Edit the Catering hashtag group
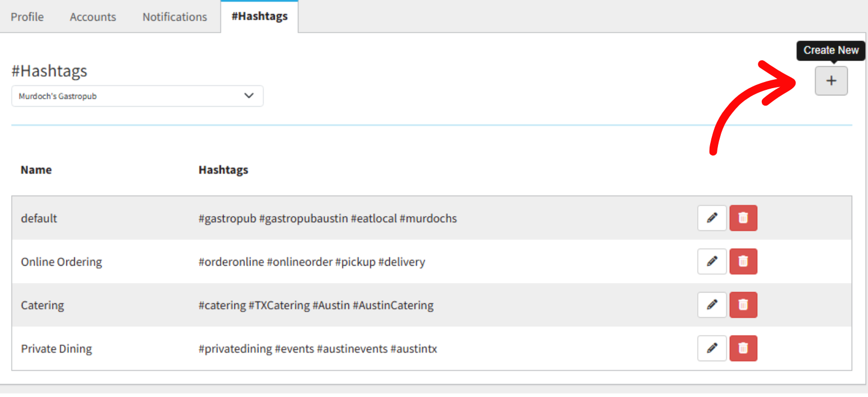The height and width of the screenshot is (397, 868). point(712,305)
